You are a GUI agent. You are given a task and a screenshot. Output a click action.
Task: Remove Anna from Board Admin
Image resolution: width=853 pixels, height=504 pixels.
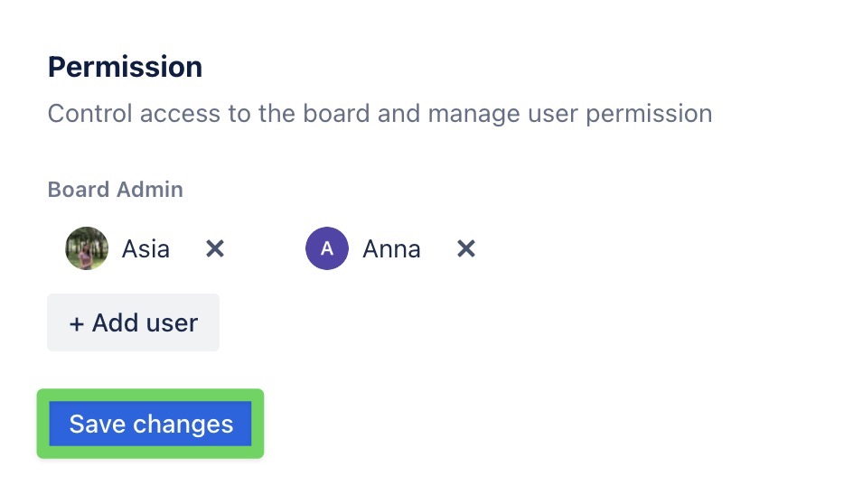coord(465,248)
